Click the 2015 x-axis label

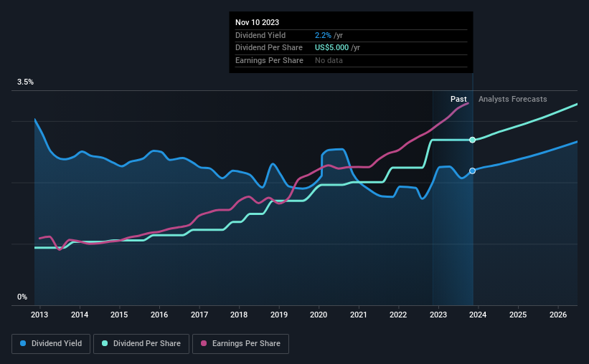pyautogui.click(x=119, y=315)
